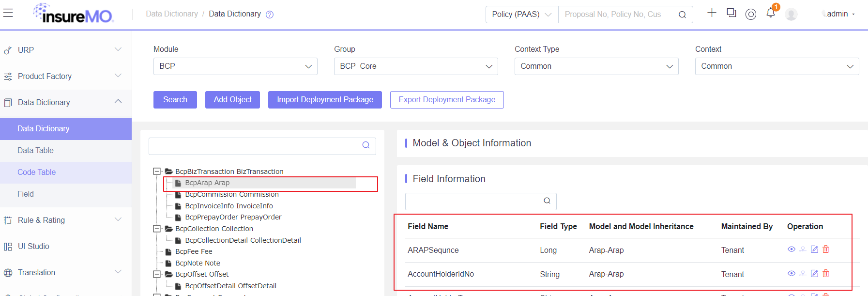The image size is (868, 296).
Task: Select BcpInvoiceInfo InvoiceInfo tree item
Action: click(229, 206)
